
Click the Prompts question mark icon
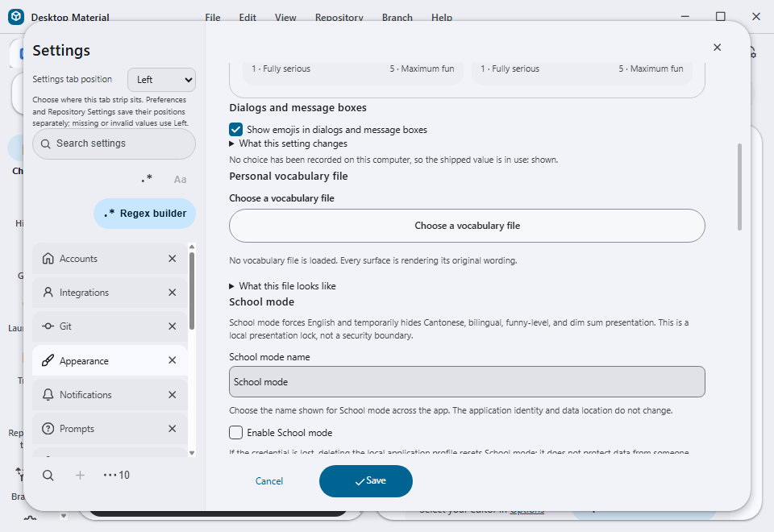(48, 428)
